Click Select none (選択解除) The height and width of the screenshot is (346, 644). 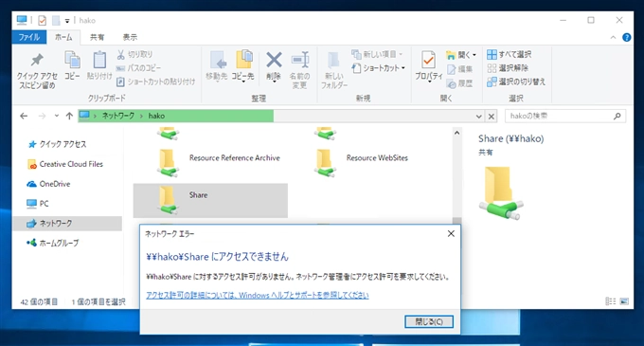click(508, 68)
